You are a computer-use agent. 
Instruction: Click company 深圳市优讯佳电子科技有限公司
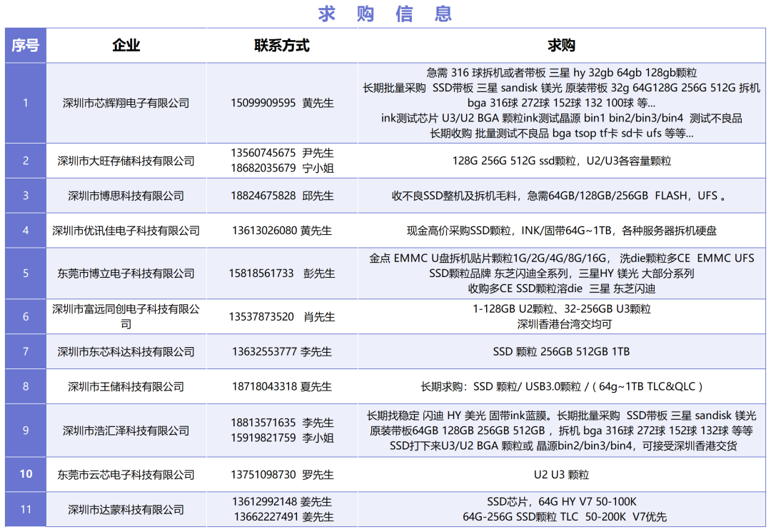126,231
